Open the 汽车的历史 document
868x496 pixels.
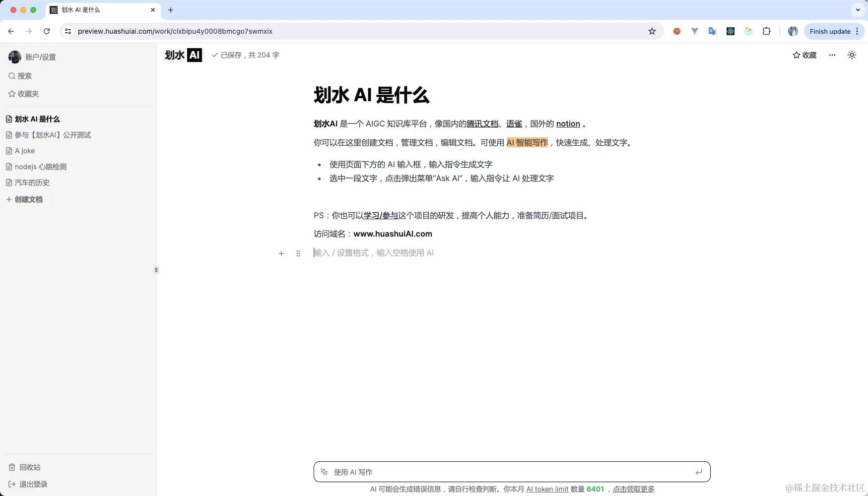[x=28, y=183]
